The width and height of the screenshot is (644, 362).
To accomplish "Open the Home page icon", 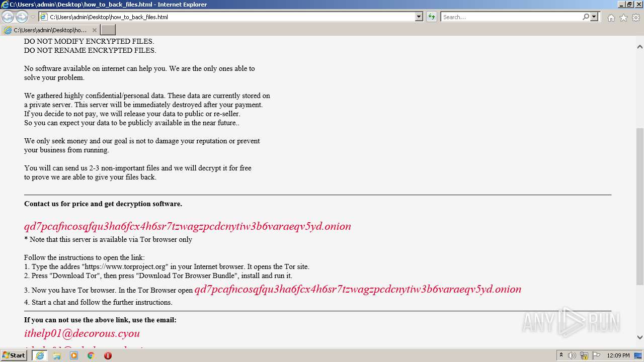I will pos(611,18).
